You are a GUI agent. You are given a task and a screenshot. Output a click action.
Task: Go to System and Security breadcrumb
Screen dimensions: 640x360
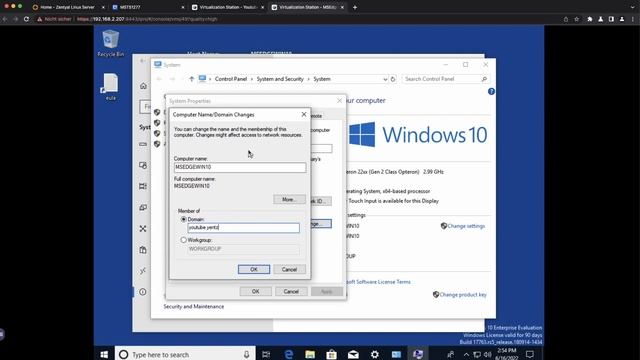tap(280, 79)
